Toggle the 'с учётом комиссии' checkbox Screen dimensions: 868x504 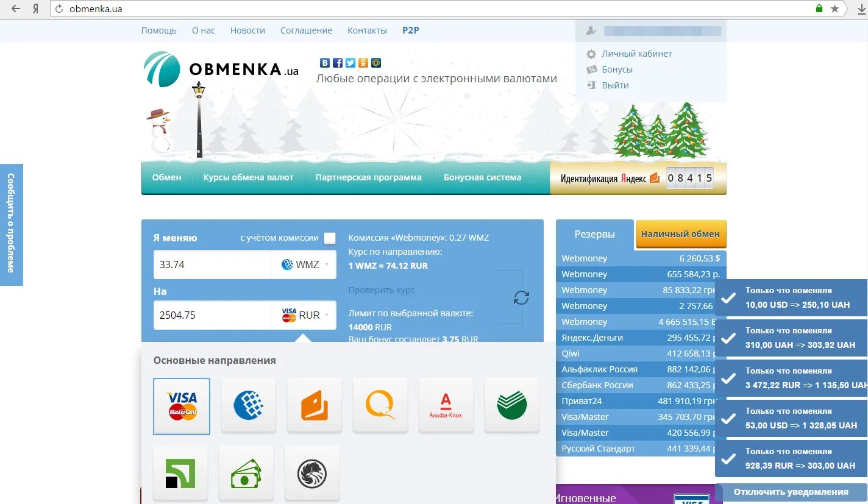coord(330,238)
